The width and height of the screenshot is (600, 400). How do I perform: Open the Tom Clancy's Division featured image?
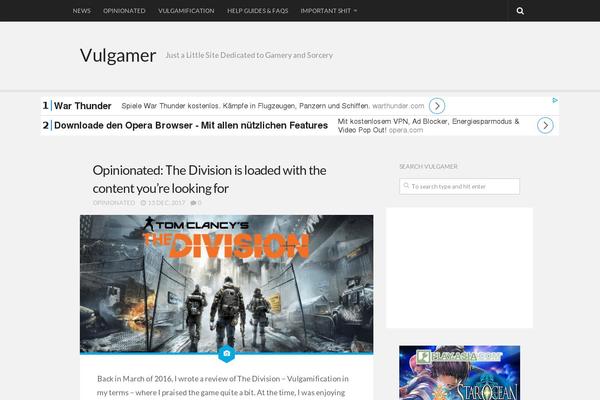pos(227,284)
